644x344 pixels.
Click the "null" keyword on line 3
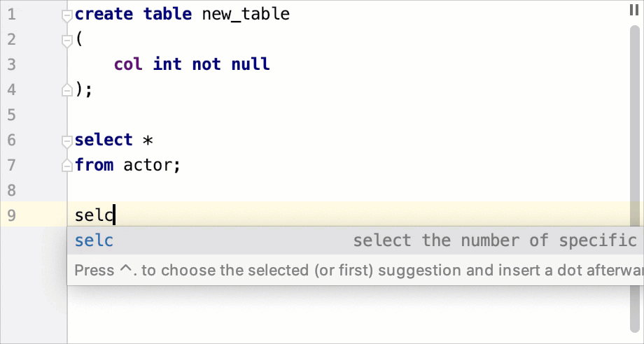click(250, 64)
